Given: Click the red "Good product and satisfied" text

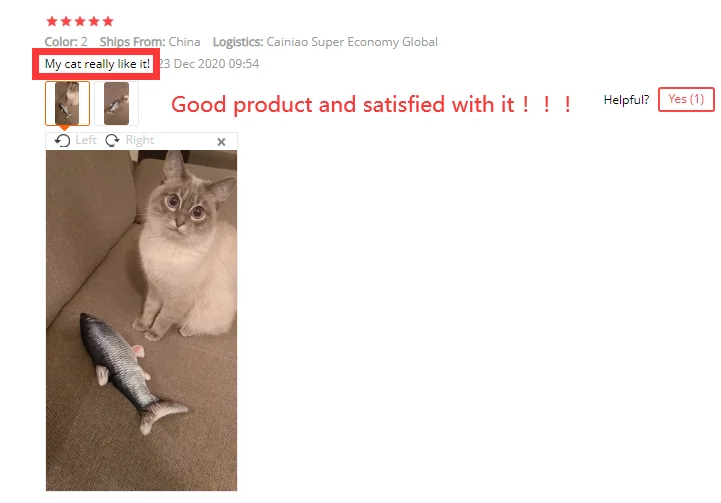Looking at the screenshot, I should pos(371,104).
